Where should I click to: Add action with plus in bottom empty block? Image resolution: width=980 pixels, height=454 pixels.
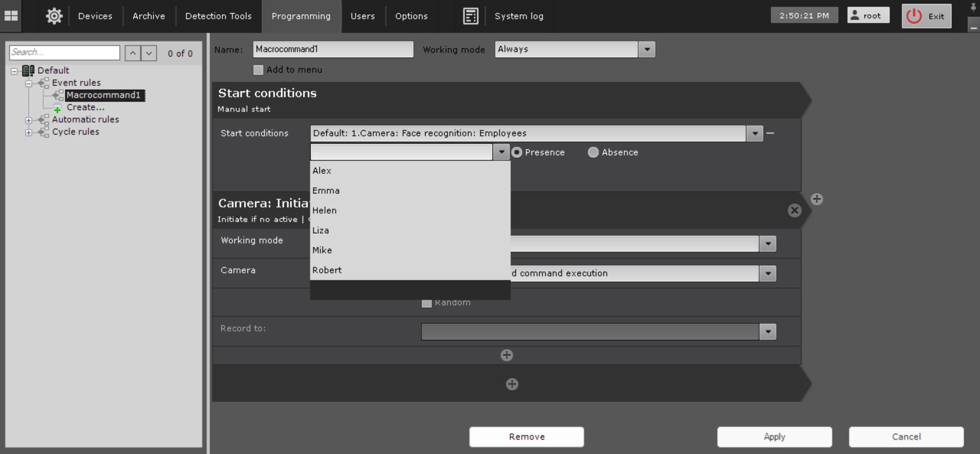point(512,384)
